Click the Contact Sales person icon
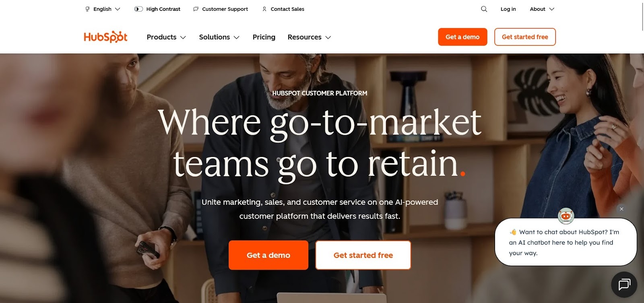This screenshot has height=303, width=644. (x=264, y=9)
